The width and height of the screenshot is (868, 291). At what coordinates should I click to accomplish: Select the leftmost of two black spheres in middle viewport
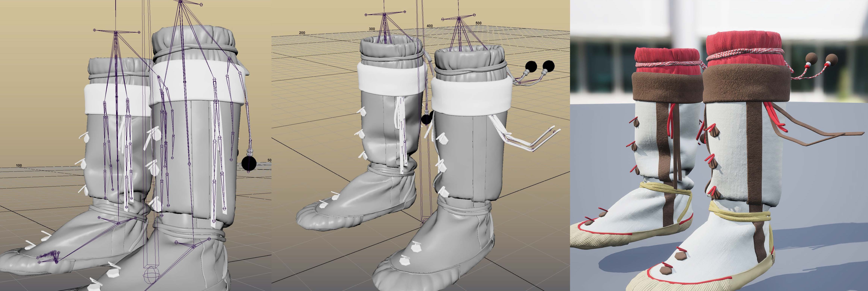click(531, 66)
